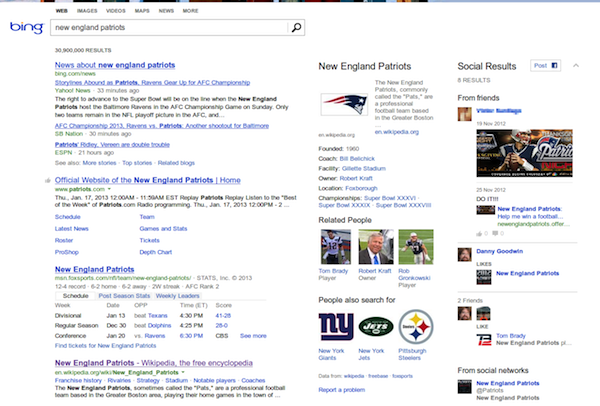The width and height of the screenshot is (600, 406).
Task: Click Report a problem link
Action: coord(342,390)
